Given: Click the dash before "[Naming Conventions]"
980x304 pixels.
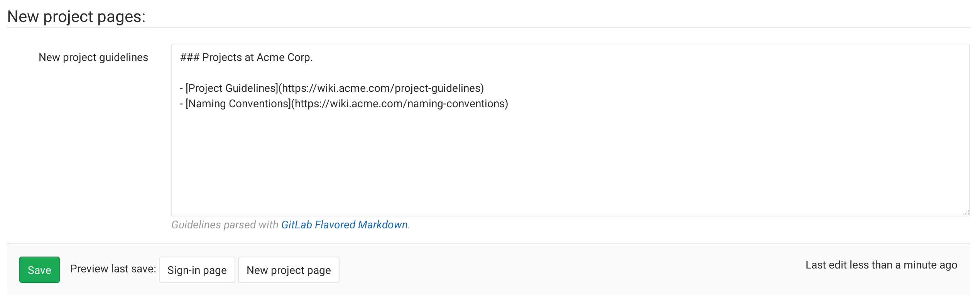Looking at the screenshot, I should (181, 104).
